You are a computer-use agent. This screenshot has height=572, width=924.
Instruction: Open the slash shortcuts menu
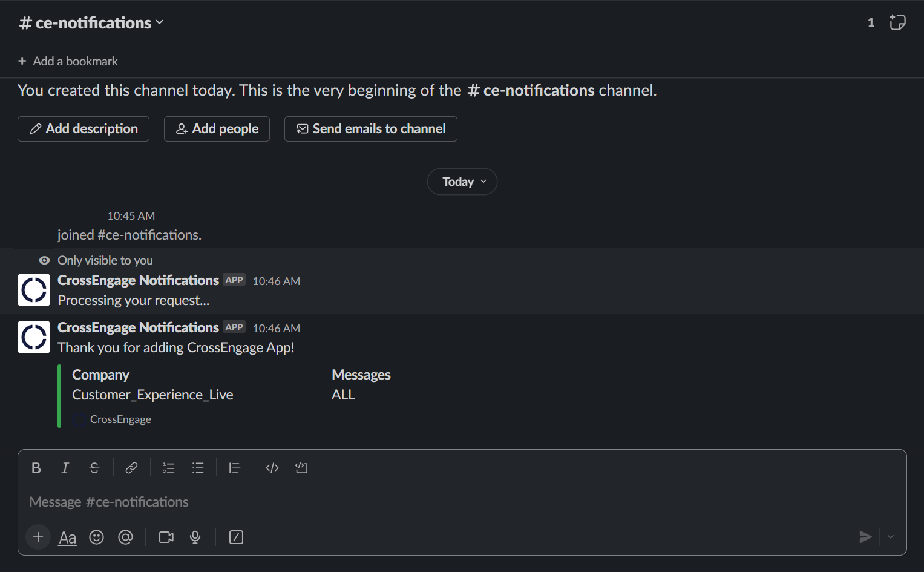click(237, 537)
